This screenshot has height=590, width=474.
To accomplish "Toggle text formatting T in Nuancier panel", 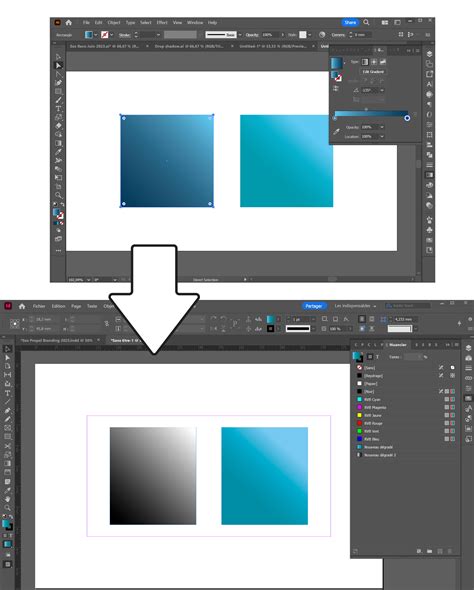I will pyautogui.click(x=377, y=357).
